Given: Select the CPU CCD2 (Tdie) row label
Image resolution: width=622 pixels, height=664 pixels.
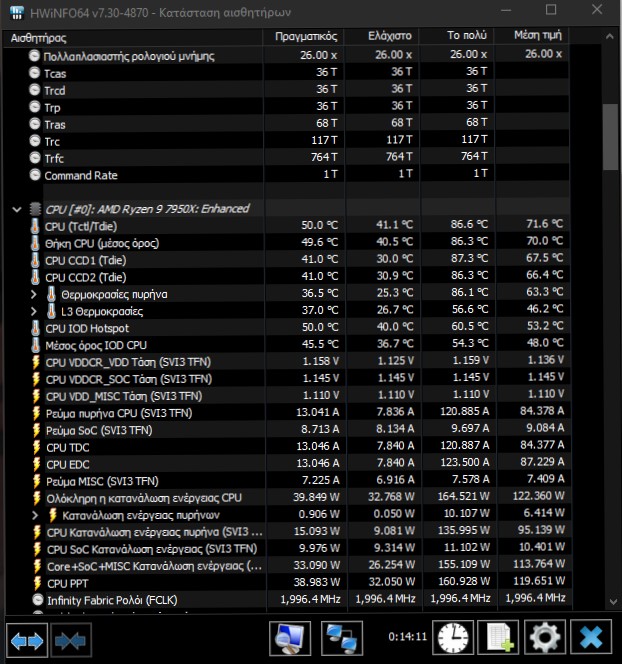Looking at the screenshot, I should [86, 277].
